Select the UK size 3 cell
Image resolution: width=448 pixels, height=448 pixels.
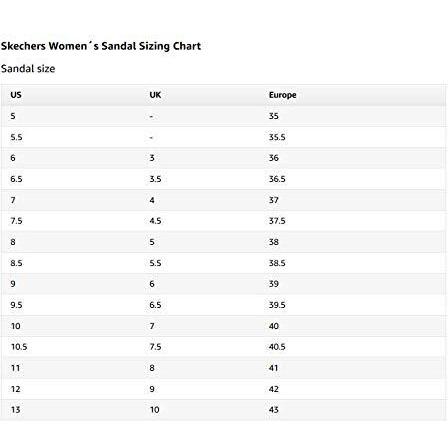(x=152, y=158)
